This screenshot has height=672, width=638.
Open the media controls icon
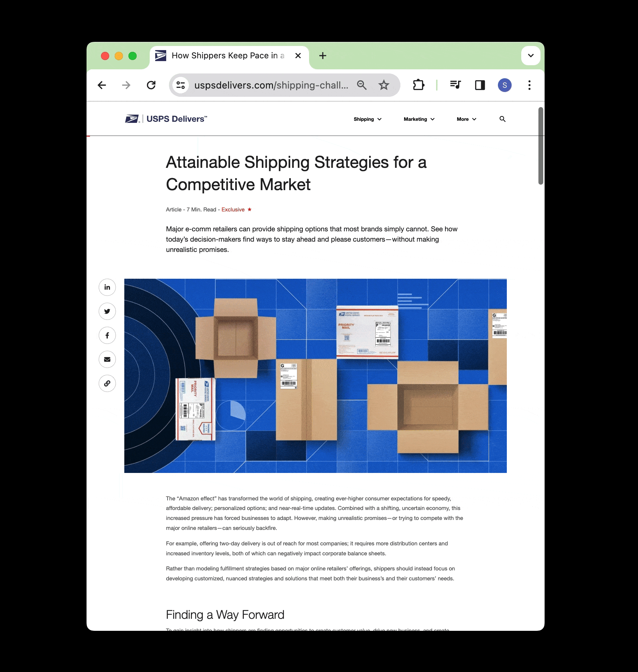[455, 85]
